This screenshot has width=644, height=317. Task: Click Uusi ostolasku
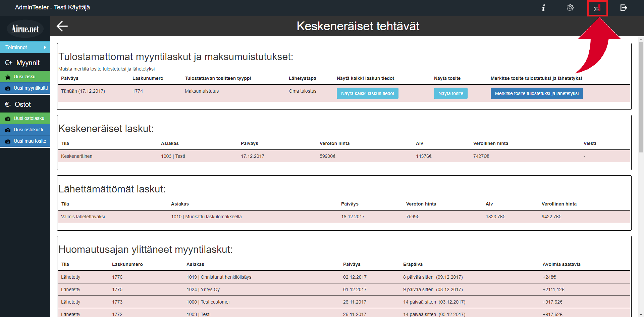tap(25, 118)
